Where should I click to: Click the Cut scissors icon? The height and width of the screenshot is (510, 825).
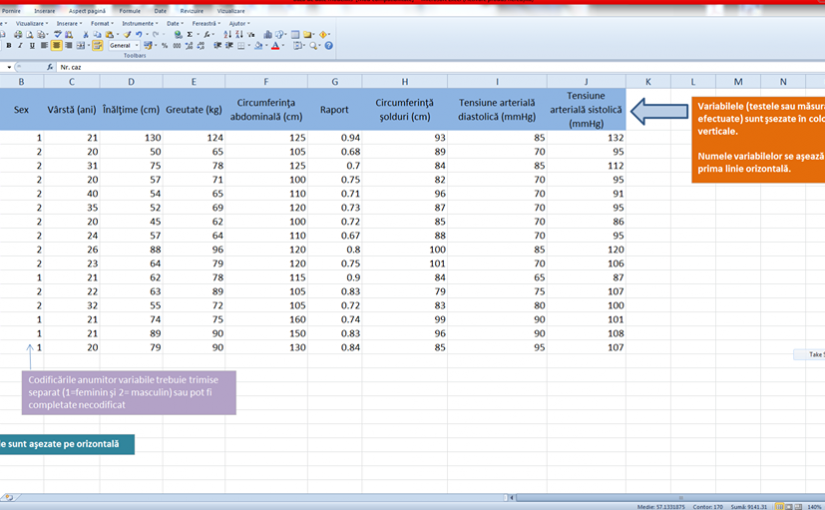[x=86, y=34]
